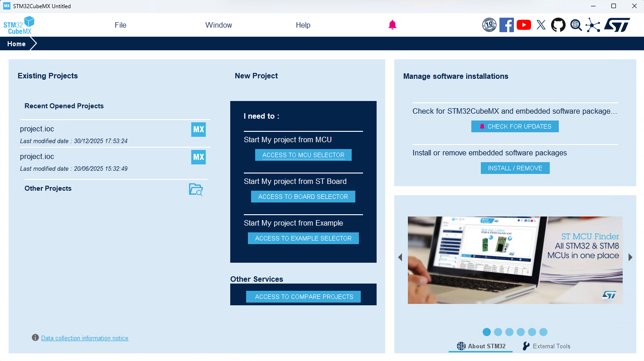Select the third carousel pagination dot
This screenshot has height=361, width=644.
tap(509, 332)
